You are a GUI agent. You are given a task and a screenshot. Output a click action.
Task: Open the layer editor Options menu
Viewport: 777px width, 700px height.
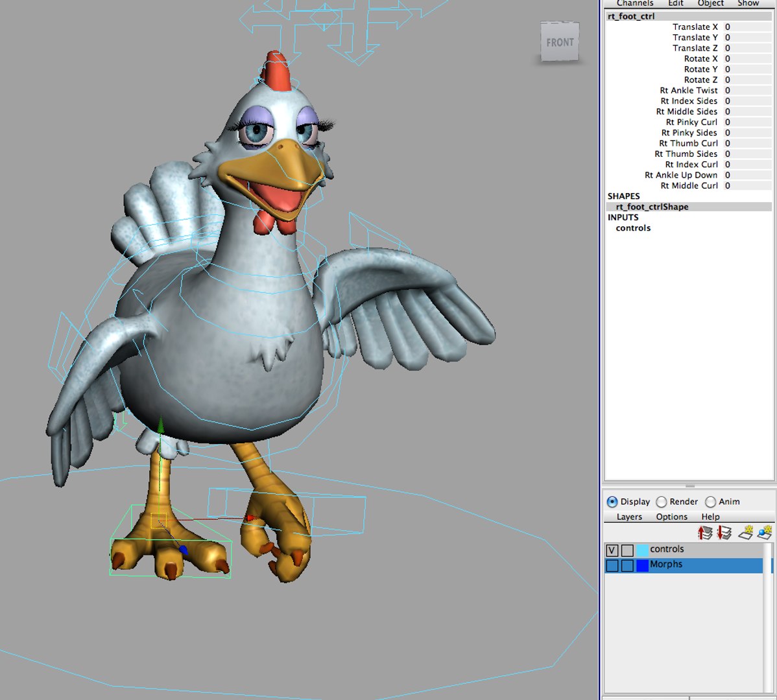coord(671,517)
